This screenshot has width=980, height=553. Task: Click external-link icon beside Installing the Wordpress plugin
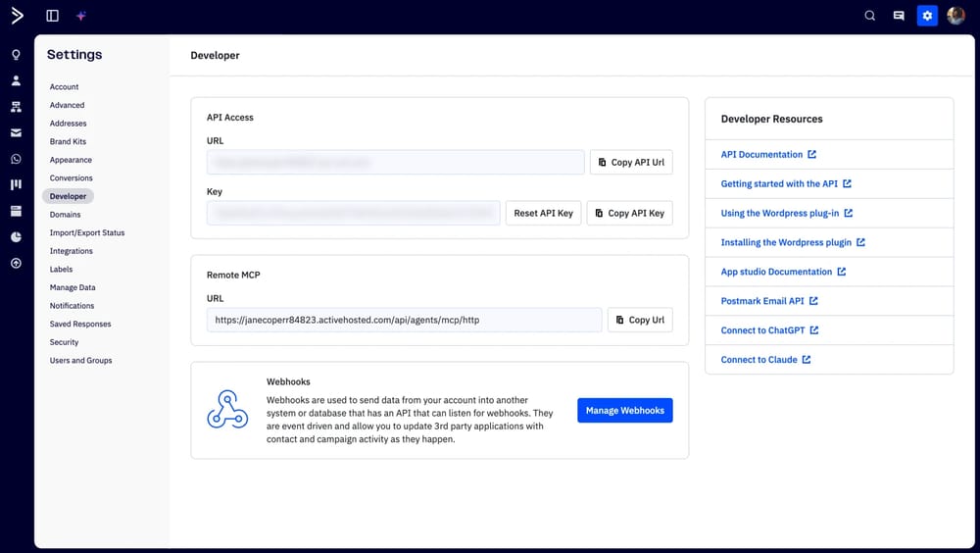(861, 242)
